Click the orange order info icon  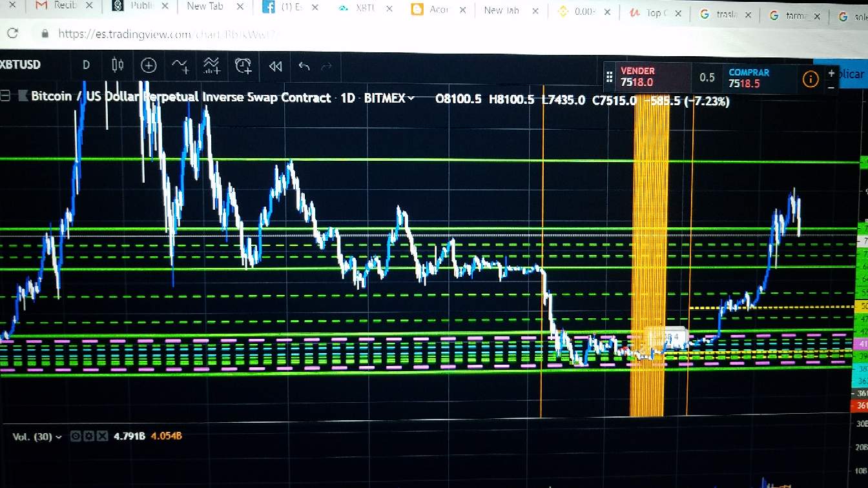coord(810,79)
